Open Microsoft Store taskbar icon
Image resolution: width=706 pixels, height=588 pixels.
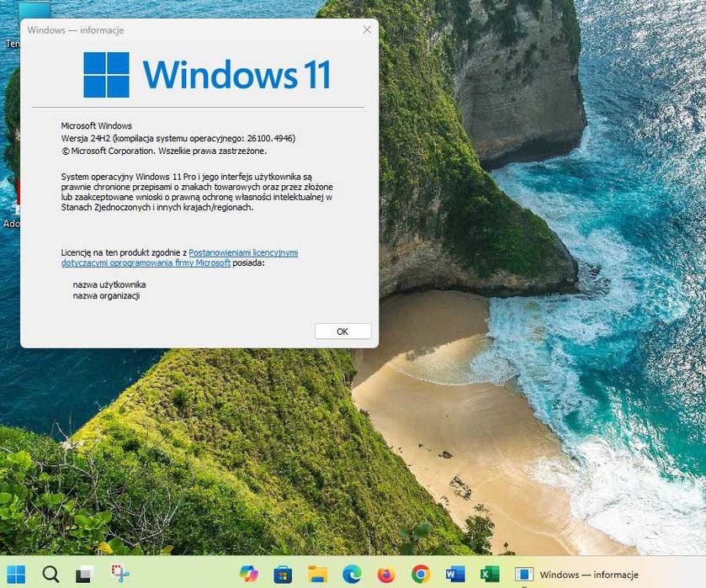283,575
